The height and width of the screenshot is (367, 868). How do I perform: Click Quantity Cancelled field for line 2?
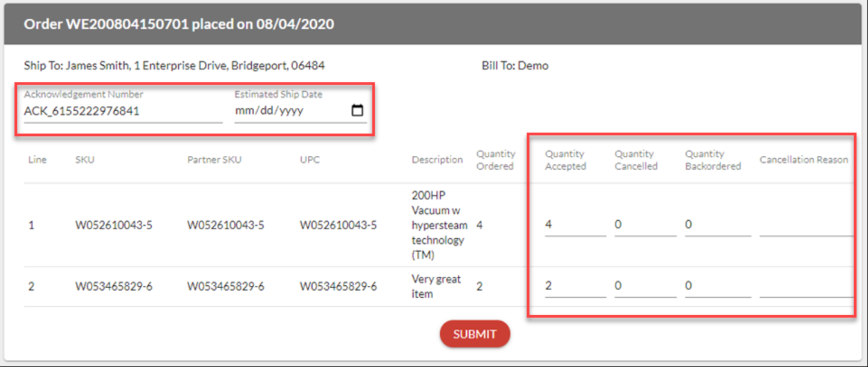(645, 286)
